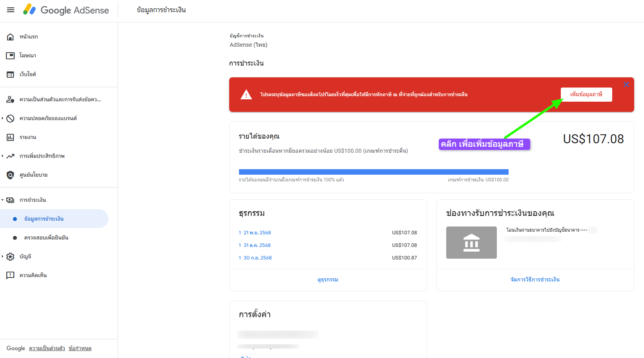
Task: Open the hamburger navigation menu
Action: (x=10, y=10)
